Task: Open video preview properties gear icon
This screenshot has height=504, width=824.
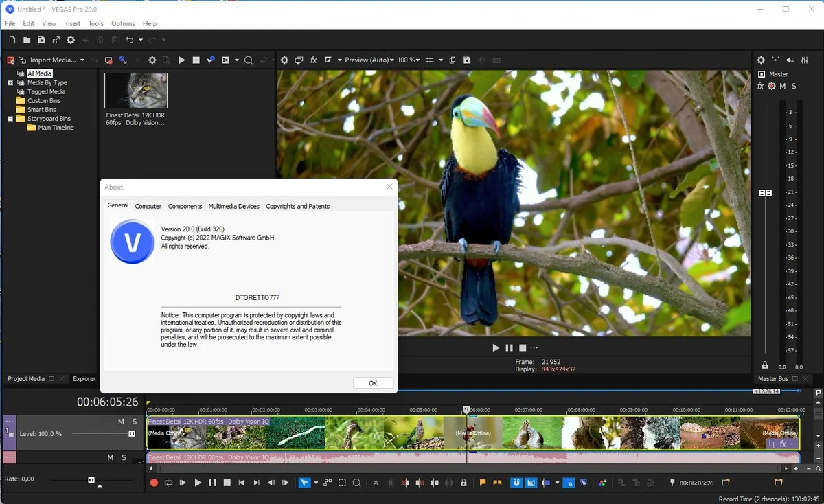Action: tap(284, 60)
